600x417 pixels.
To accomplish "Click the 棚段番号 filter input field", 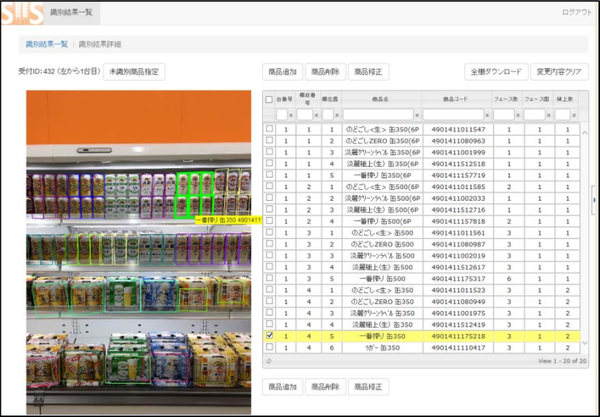I will click(x=305, y=114).
